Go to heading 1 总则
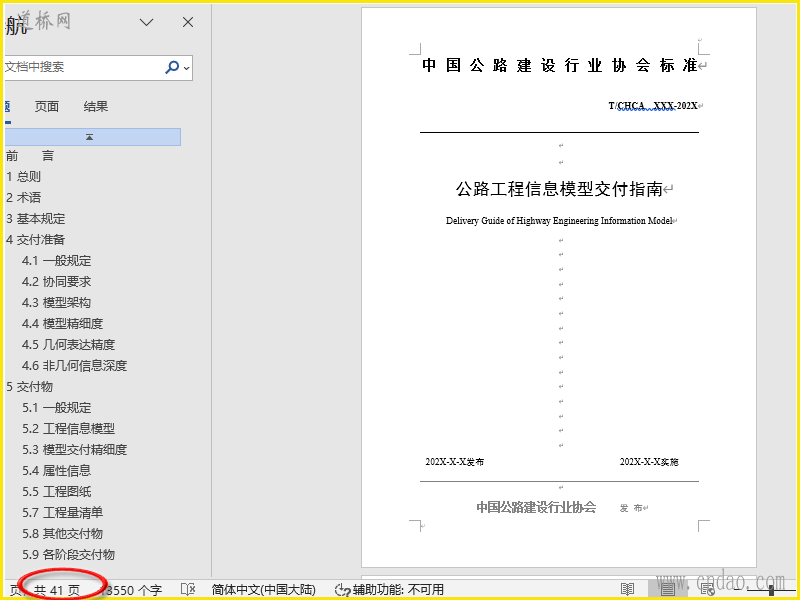This screenshot has height=600, width=800. pyautogui.click(x=23, y=177)
